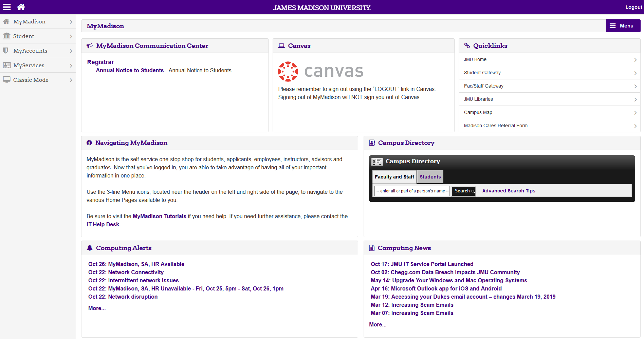Open Oct 22 Network Connectivity alert
Image resolution: width=644 pixels, height=339 pixels.
pyautogui.click(x=126, y=272)
